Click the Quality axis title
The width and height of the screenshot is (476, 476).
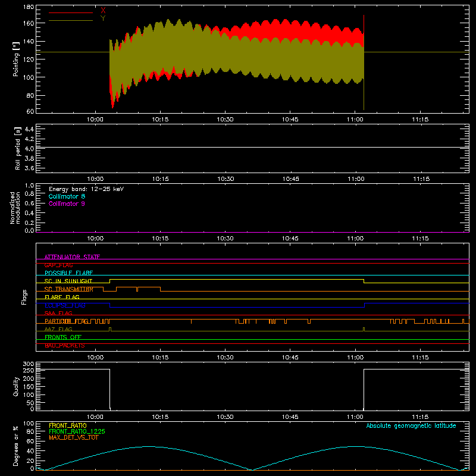coord(16,386)
